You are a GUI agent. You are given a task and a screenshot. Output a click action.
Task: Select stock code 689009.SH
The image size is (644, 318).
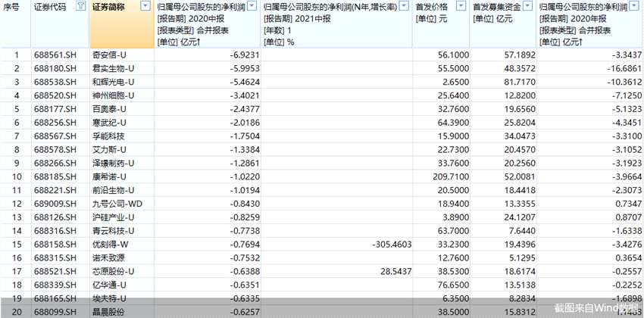click(x=55, y=204)
